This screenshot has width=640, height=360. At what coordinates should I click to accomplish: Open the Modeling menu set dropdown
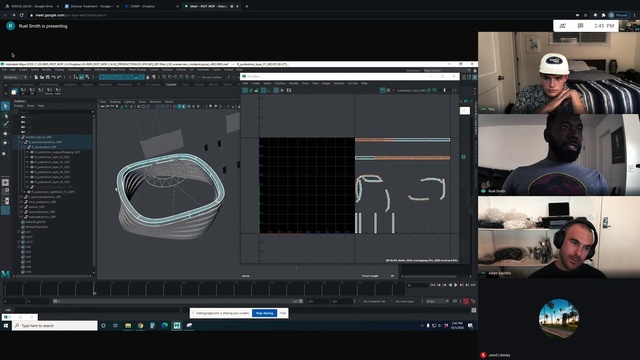[x=15, y=77]
